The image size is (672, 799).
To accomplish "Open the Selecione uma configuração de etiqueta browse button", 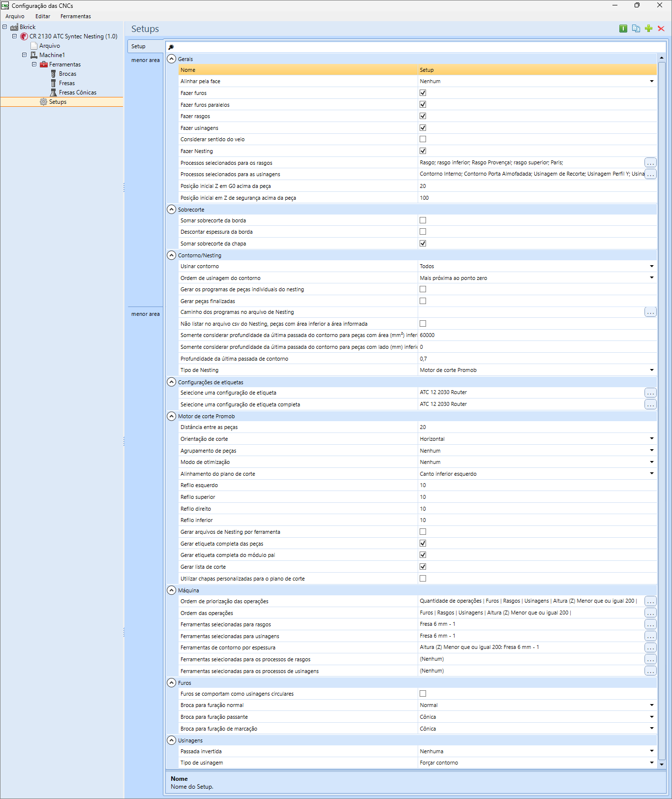I will pyautogui.click(x=650, y=393).
